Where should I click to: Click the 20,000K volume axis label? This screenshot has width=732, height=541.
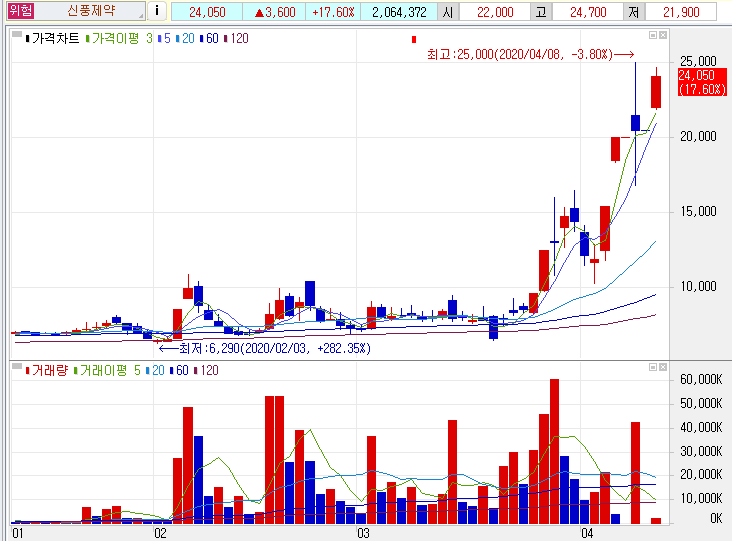[x=701, y=475]
